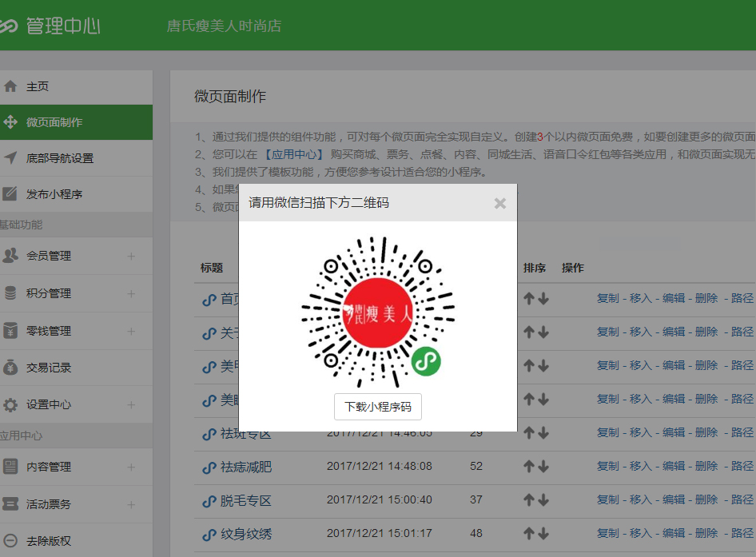Click the home icon beside 主页
The image size is (756, 557).
[10, 86]
